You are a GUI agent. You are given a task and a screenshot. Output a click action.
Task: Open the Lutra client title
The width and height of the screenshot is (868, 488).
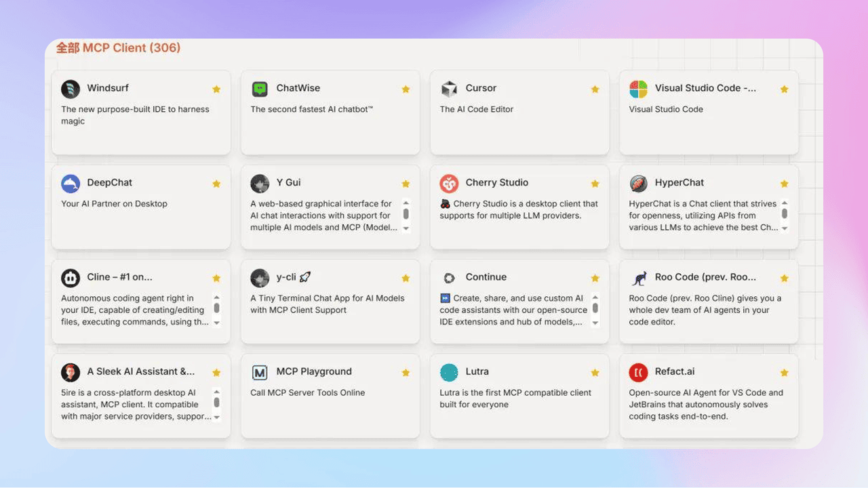tap(477, 371)
